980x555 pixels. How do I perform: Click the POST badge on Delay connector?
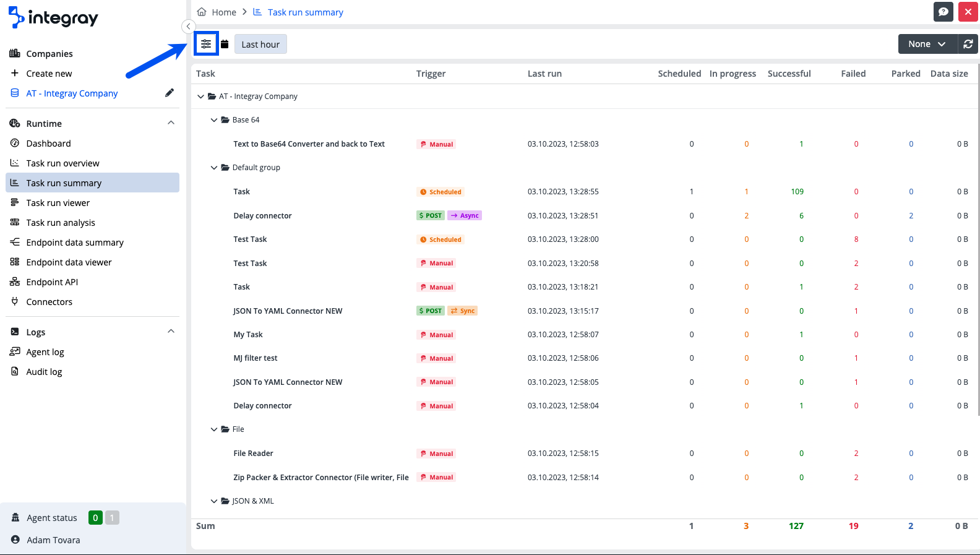tap(431, 215)
